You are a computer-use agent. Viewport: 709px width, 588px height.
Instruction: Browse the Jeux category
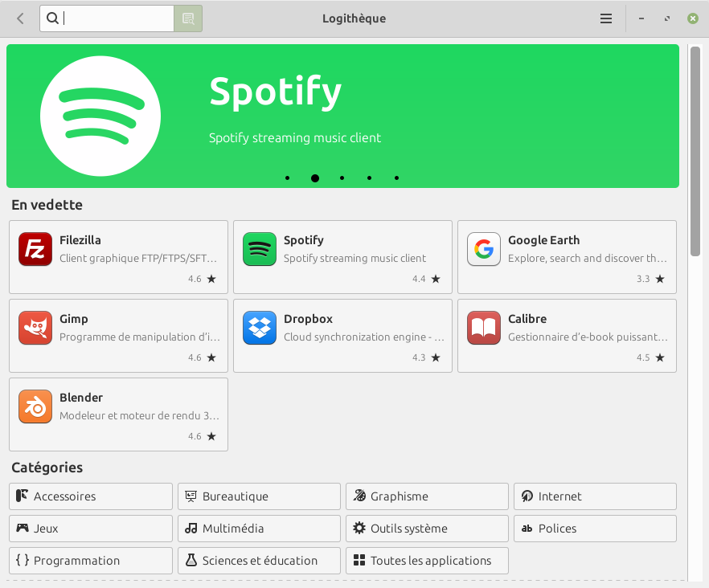[x=91, y=529]
